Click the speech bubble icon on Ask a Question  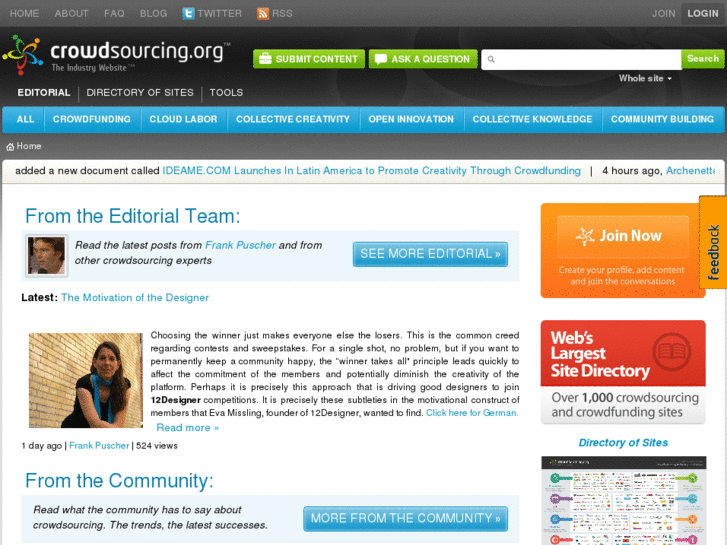381,59
